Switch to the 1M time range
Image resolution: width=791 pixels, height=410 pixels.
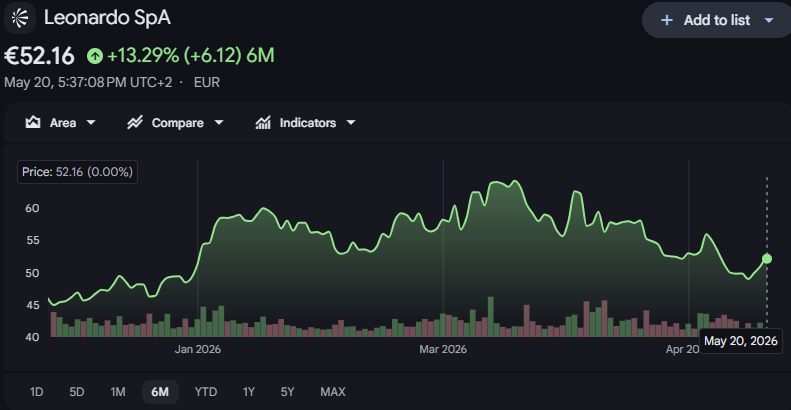(118, 392)
